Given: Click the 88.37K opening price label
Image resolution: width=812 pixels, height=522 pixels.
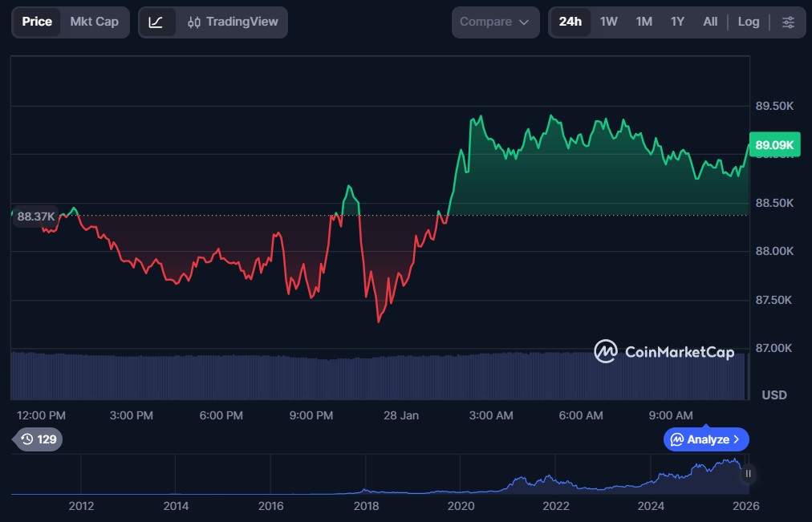Looking at the screenshot, I should pos(36,216).
